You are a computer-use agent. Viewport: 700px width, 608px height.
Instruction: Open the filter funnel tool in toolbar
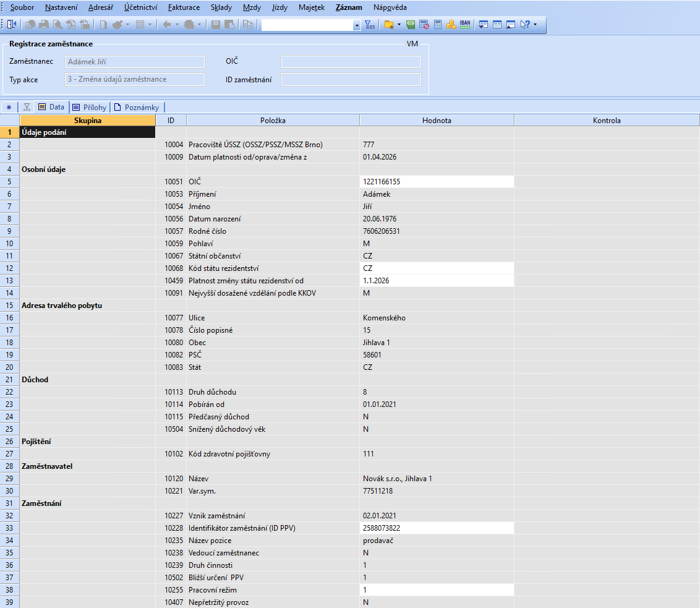point(370,25)
